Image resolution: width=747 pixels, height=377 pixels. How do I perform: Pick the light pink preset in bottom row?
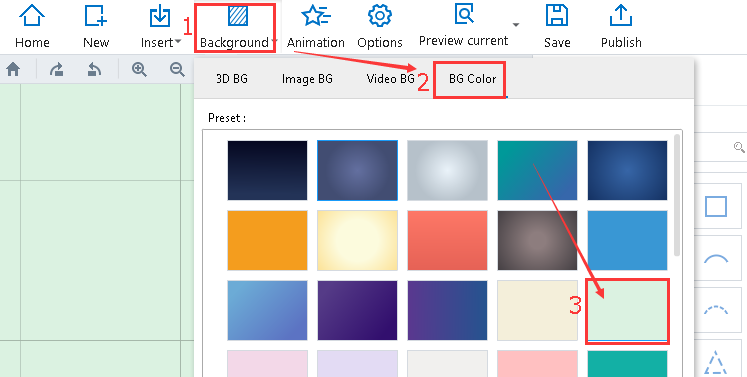[267, 364]
